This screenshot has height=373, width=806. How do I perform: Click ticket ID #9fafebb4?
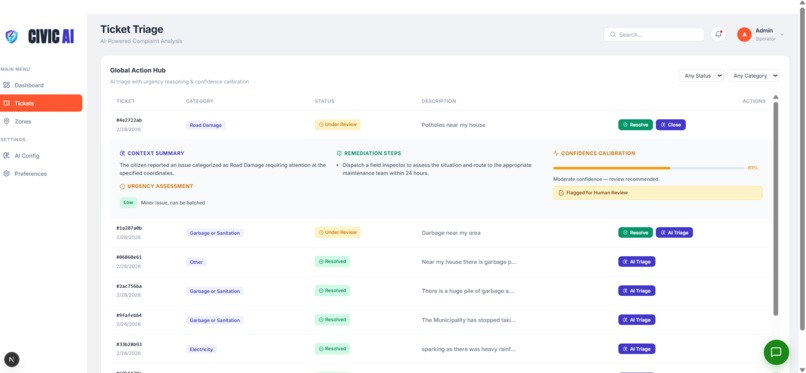point(129,315)
